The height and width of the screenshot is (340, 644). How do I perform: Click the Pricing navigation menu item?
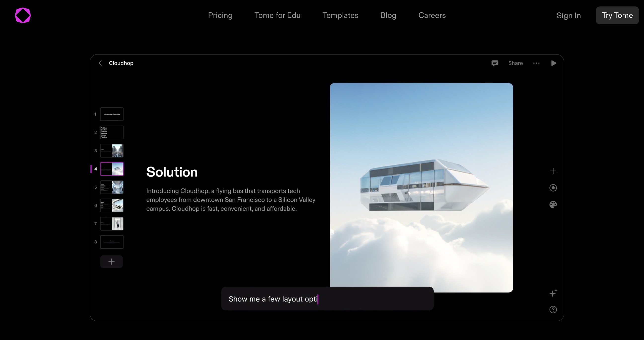pyautogui.click(x=220, y=15)
